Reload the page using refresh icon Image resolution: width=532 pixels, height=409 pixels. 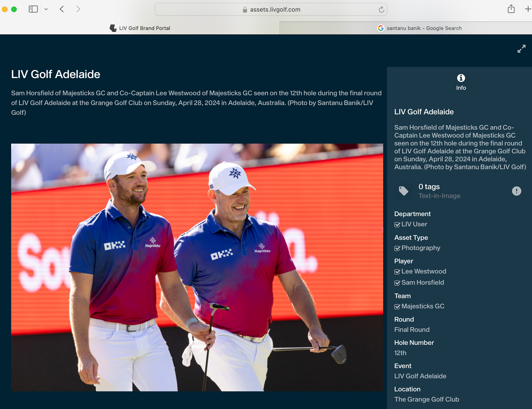coord(381,10)
